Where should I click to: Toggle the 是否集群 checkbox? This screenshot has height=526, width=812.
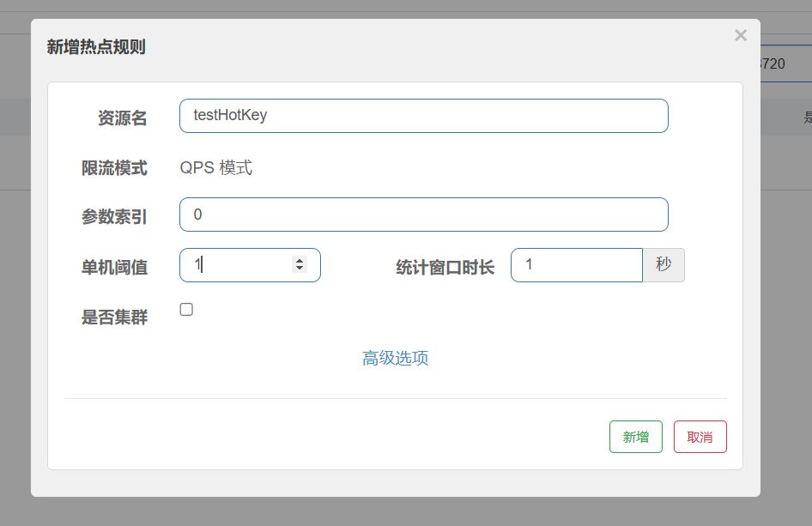pos(186,310)
